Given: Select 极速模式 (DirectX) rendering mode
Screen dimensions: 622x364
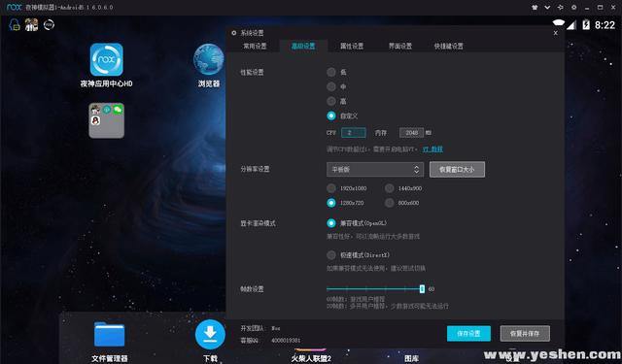Looking at the screenshot, I should point(331,255).
